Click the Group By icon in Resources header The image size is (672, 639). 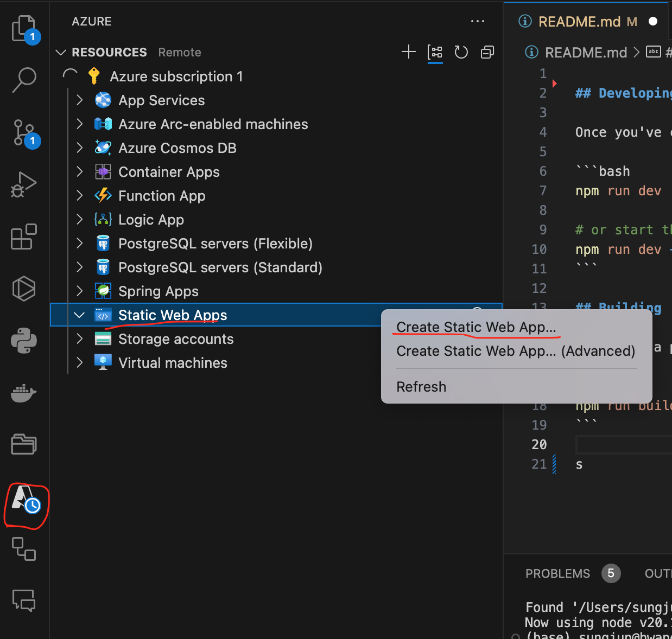point(435,53)
